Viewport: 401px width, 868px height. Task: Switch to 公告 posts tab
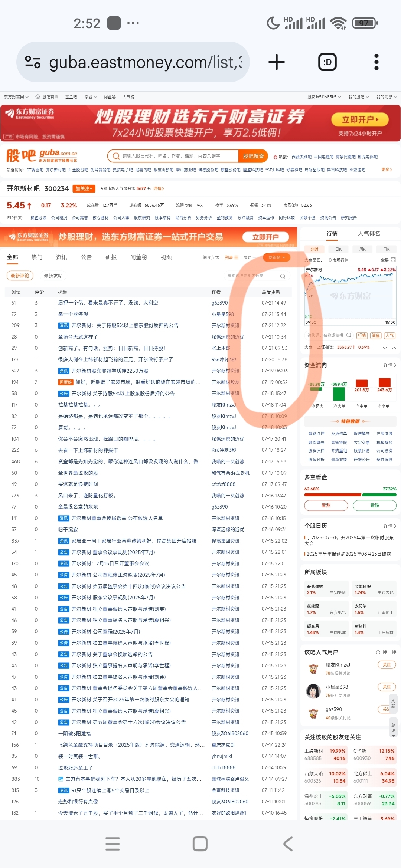coord(86,257)
